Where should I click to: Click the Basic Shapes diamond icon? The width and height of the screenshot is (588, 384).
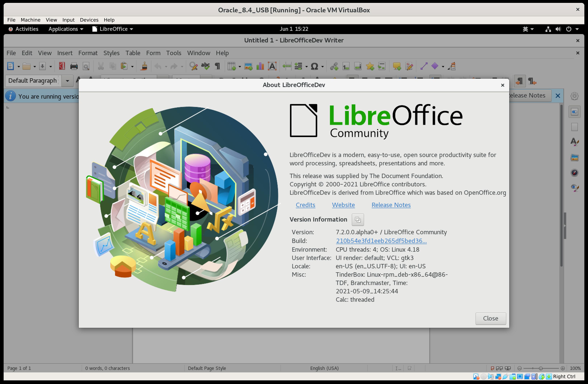click(x=435, y=66)
